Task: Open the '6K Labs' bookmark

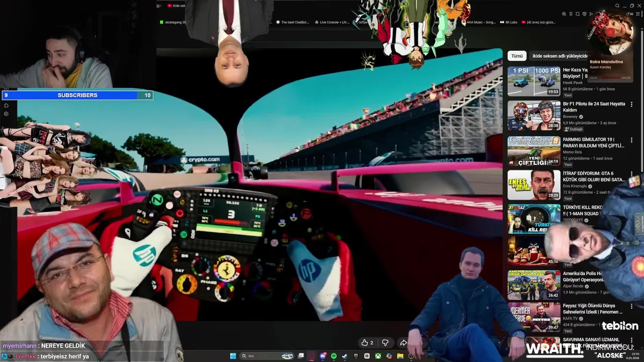Action: [508, 22]
